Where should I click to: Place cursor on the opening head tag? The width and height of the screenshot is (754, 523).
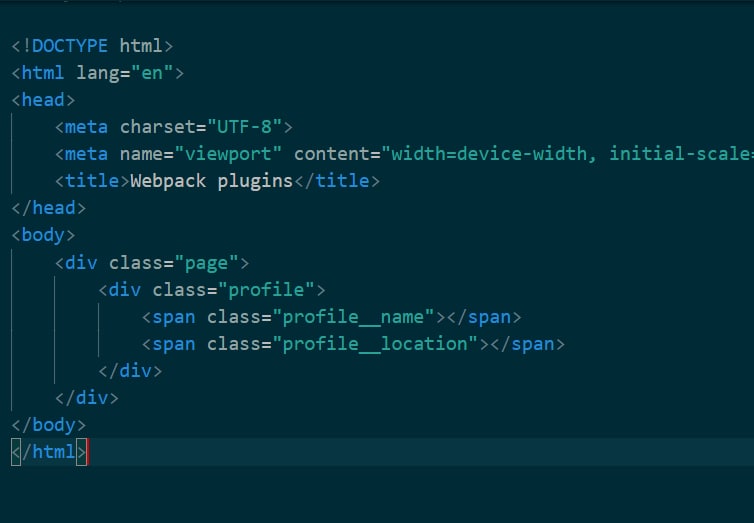(43, 100)
